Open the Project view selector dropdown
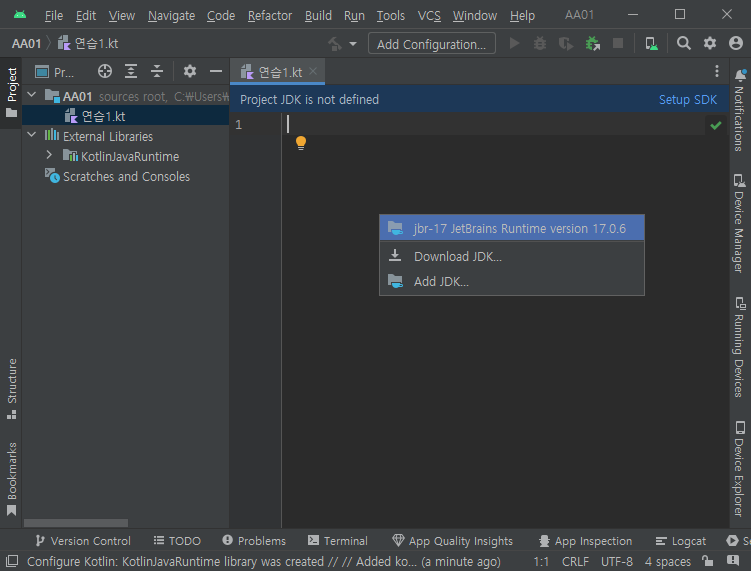751x571 pixels. [x=55, y=72]
